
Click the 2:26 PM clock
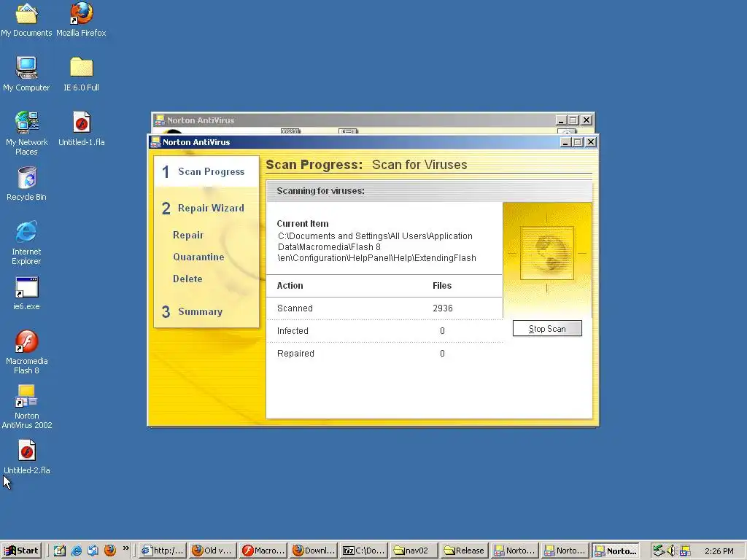pos(719,551)
